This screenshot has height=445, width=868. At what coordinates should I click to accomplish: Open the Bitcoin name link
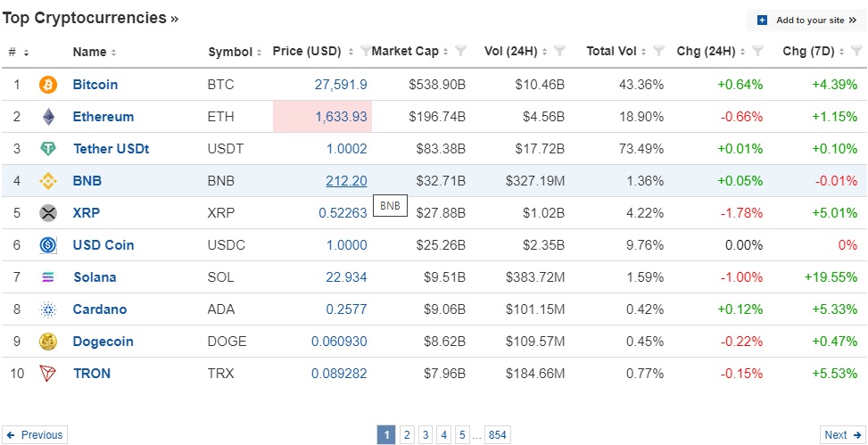point(95,85)
